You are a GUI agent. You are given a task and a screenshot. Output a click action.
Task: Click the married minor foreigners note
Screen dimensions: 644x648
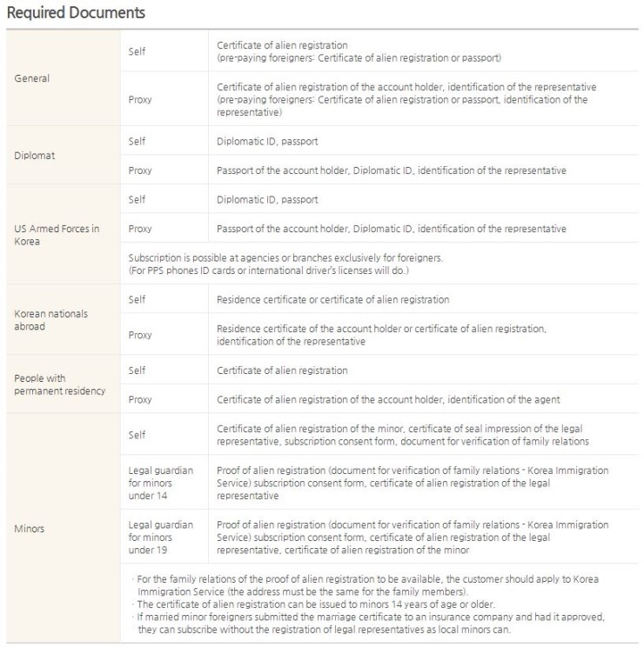pos(368,623)
